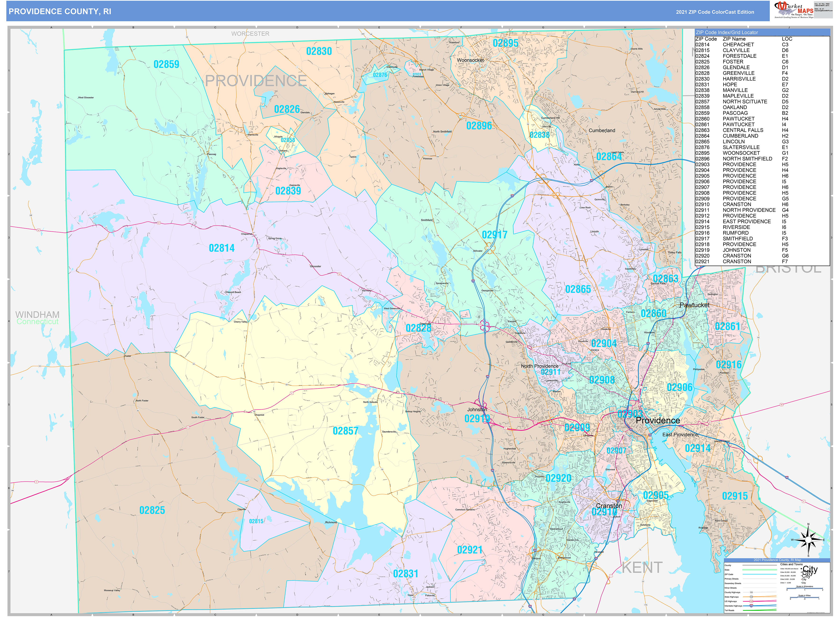The height and width of the screenshot is (617, 840).
Task: Click the Woonsocket city label
Action: point(470,60)
